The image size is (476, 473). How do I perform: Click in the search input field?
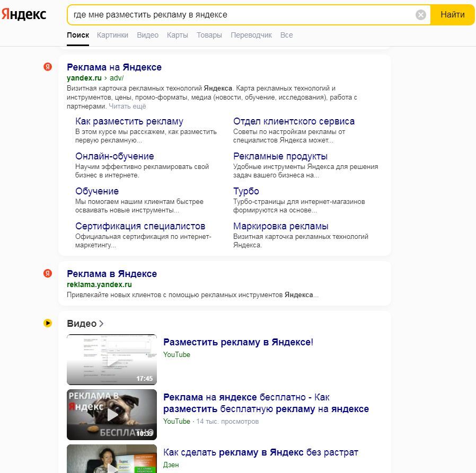[x=239, y=15]
